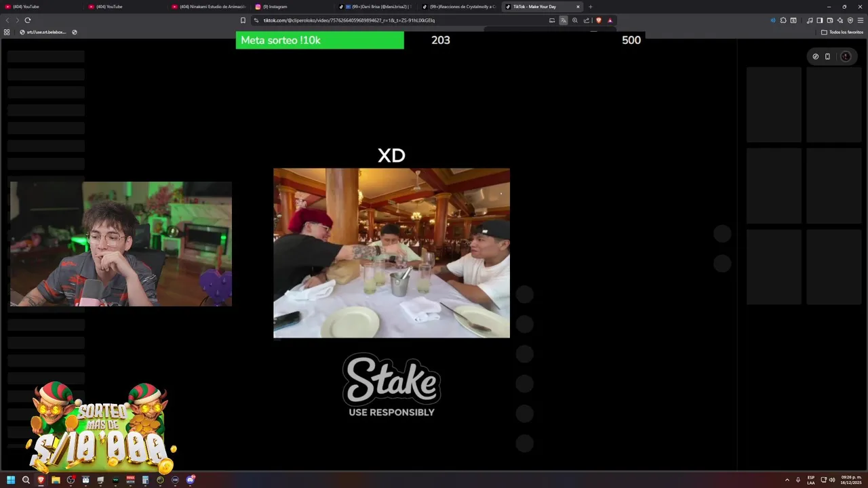Click the Sorteo más de $10.000 banner
The width and height of the screenshot is (868, 488).
tap(100, 427)
